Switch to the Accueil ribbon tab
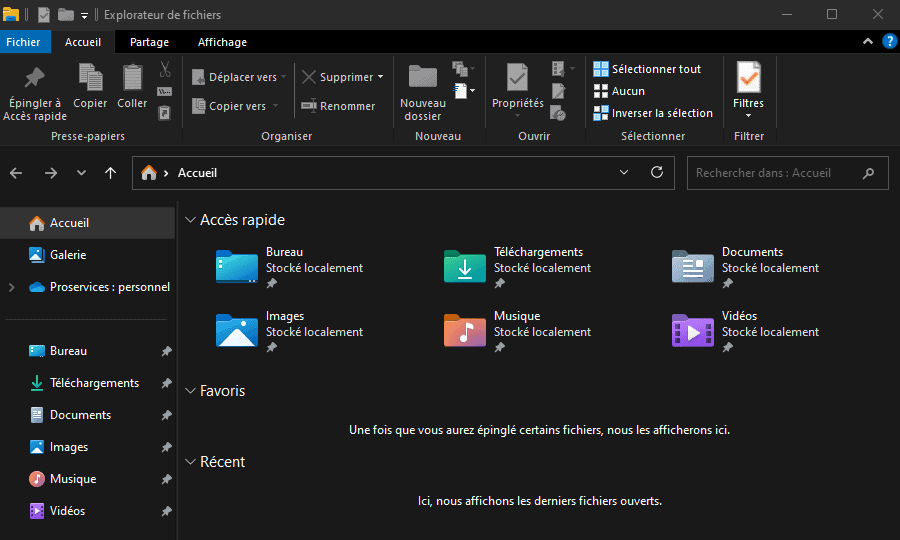 coord(83,42)
